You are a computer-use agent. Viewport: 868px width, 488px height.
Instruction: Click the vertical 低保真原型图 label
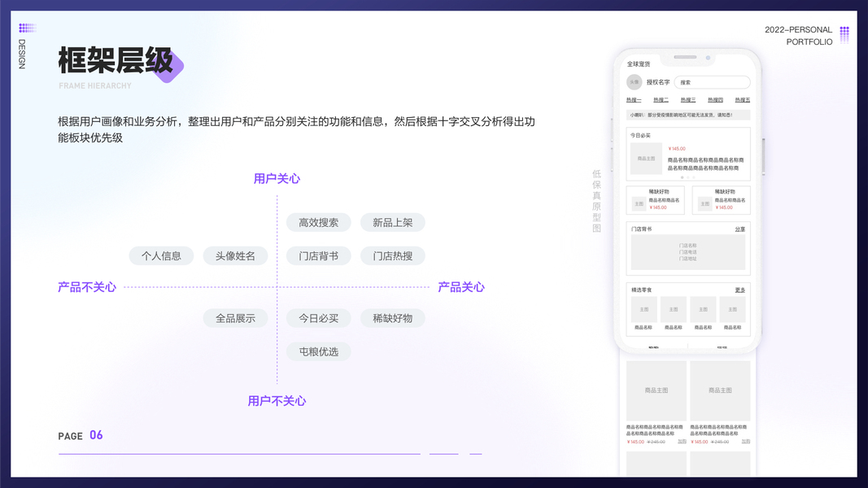pos(597,201)
